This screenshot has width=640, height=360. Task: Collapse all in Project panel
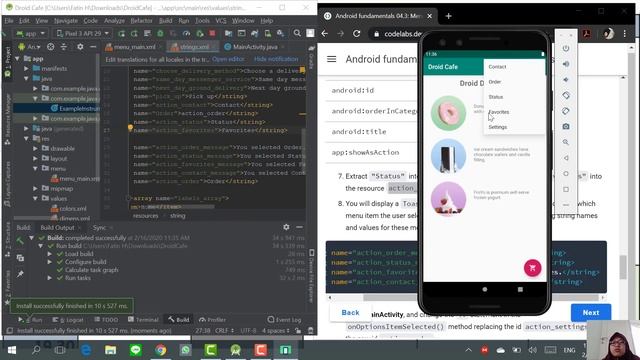point(64,47)
